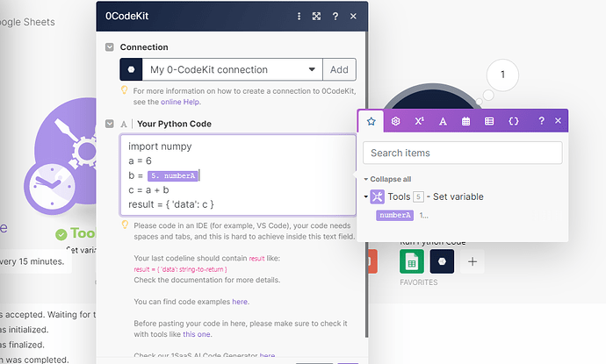Click into Search items field
The image size is (606, 364).
tap(463, 153)
